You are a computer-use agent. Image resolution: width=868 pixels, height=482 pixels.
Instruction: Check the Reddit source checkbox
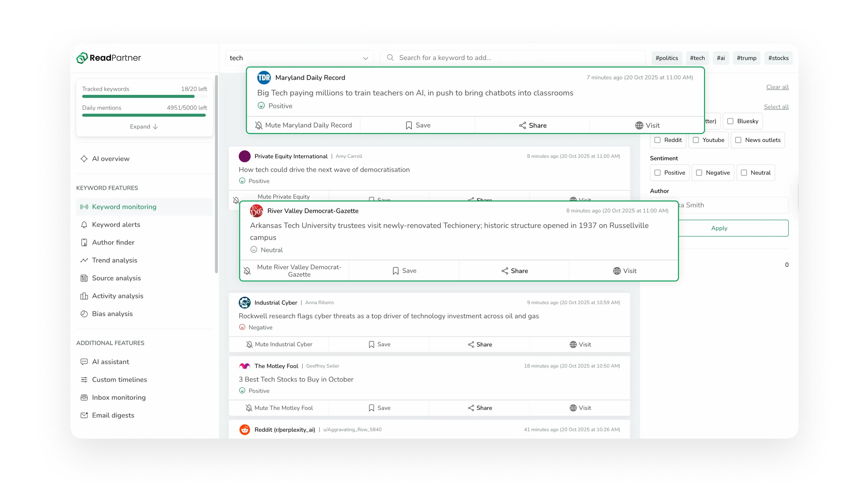click(658, 140)
